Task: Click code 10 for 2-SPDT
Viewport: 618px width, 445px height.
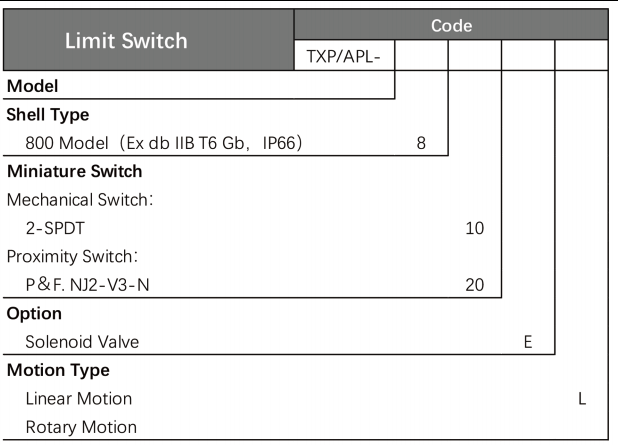Action: 475,228
